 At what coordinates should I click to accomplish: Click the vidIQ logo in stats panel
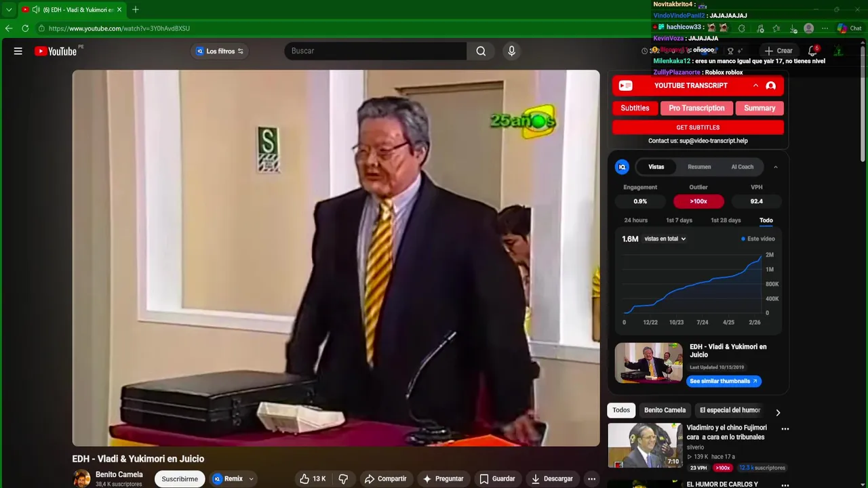622,167
